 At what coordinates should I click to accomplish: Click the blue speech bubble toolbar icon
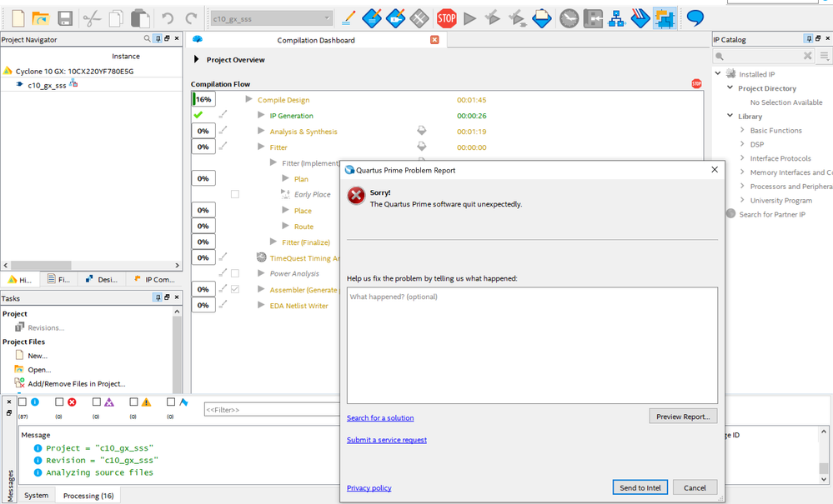tap(695, 18)
